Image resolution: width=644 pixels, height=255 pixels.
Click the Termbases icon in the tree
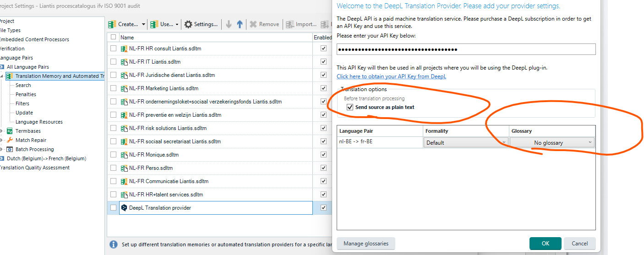(10, 131)
